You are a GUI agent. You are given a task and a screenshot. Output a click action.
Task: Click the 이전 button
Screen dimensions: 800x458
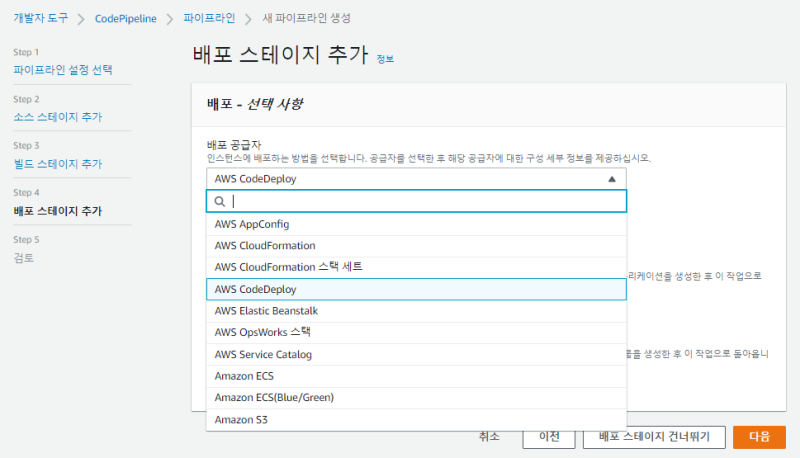[x=549, y=437]
